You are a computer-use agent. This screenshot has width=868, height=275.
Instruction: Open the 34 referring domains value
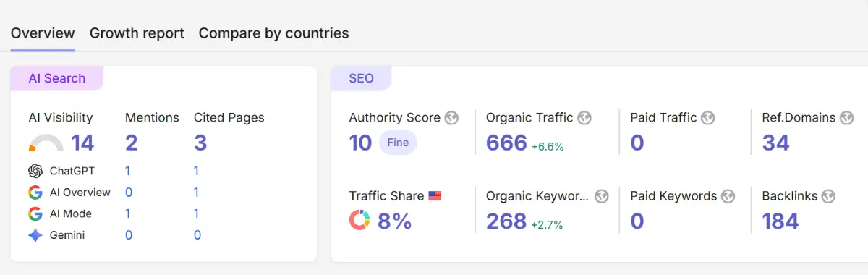click(776, 143)
